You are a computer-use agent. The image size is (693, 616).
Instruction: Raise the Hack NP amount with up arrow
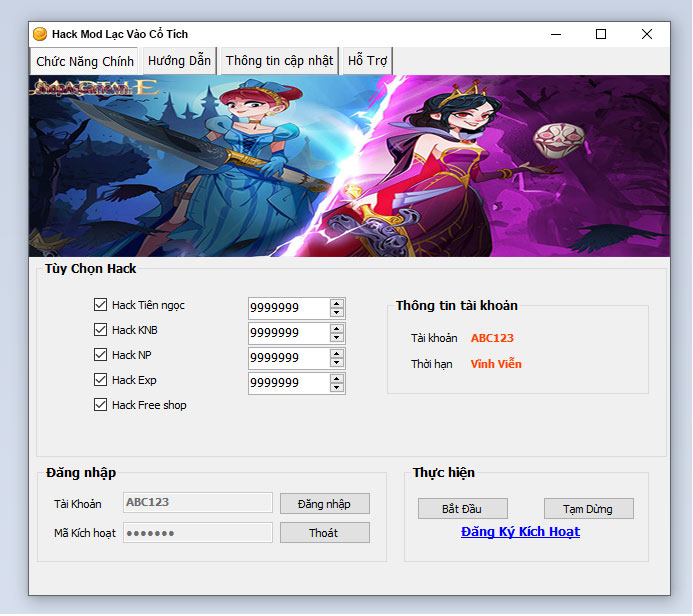[x=337, y=354]
